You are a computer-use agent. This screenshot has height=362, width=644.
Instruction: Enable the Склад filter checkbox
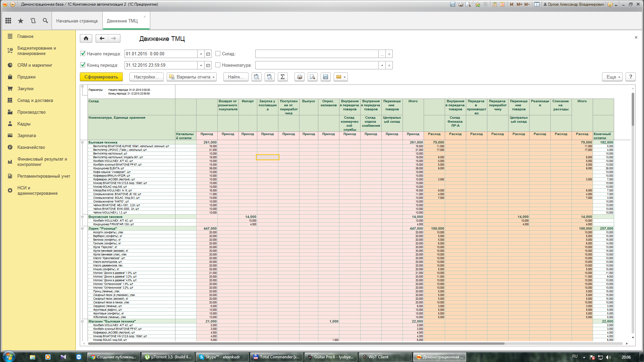tap(218, 54)
